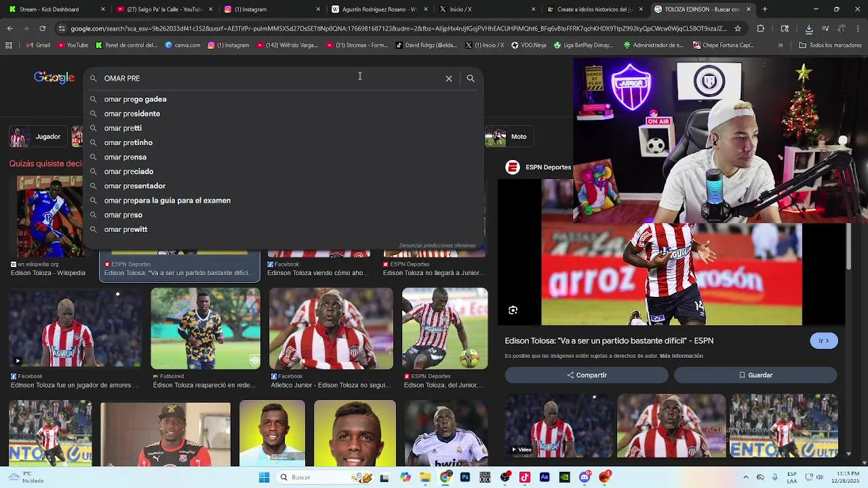Viewport: 868px width, 488px height.
Task: Clear the search box with the X
Action: pyautogui.click(x=449, y=79)
